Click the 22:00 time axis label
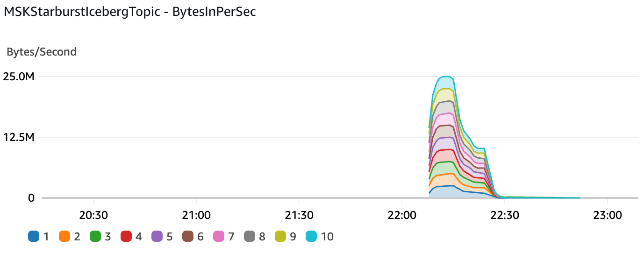This screenshot has width=644, height=253. coord(401,215)
